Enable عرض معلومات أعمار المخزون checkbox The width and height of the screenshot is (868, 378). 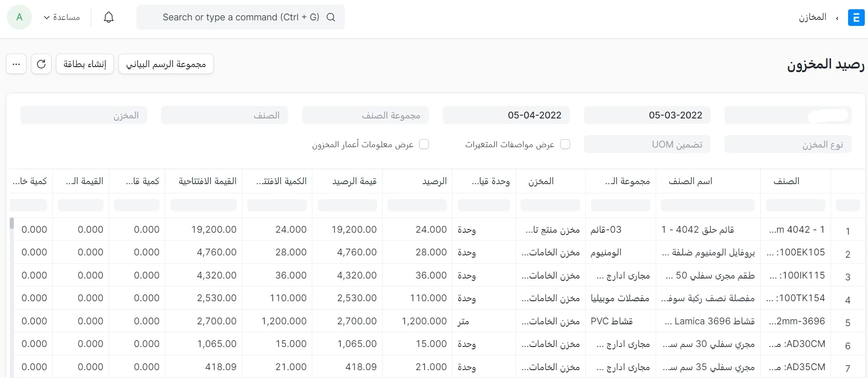click(424, 144)
